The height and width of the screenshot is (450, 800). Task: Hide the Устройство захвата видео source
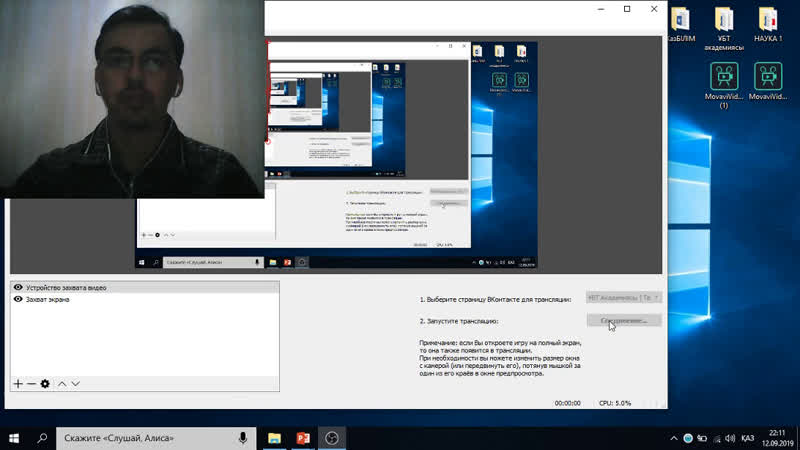click(x=18, y=288)
